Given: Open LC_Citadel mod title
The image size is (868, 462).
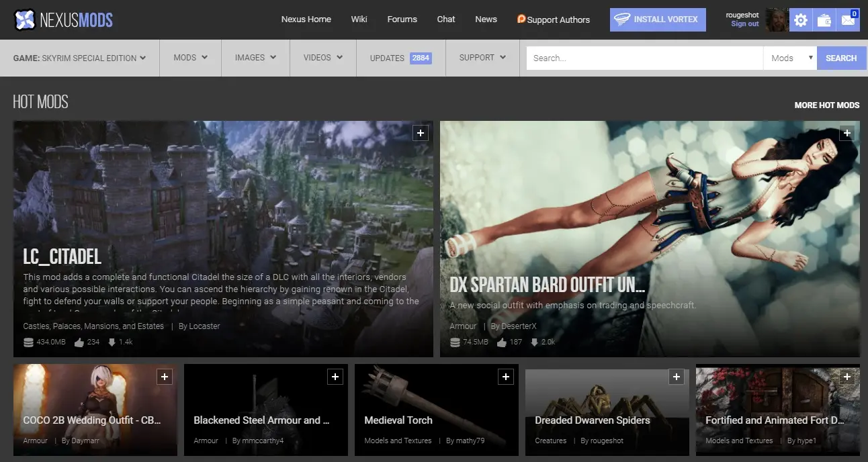Looking at the screenshot, I should click(x=62, y=257).
